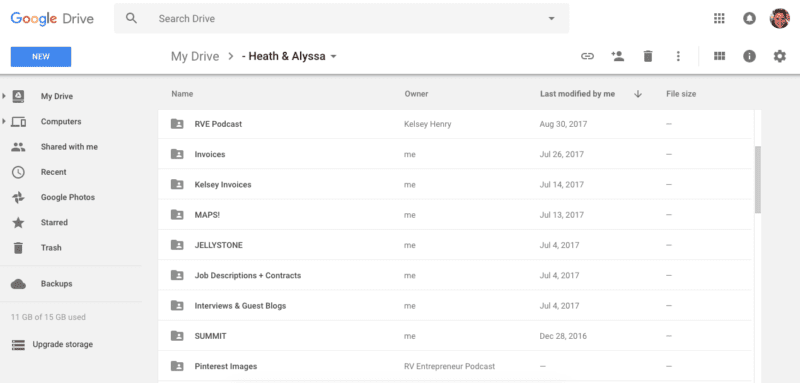Sort by Name column header

tap(182, 94)
